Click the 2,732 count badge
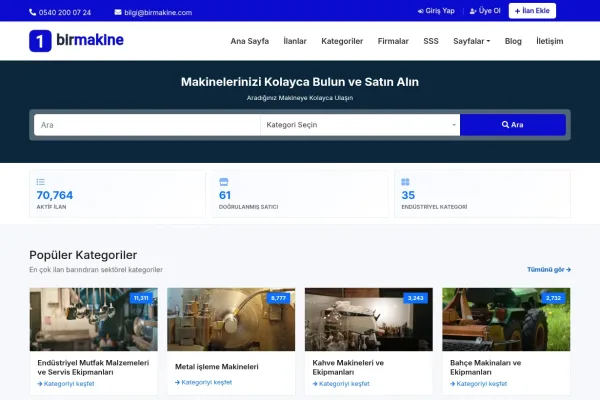Screen dimensions: 600x400 tap(553, 298)
